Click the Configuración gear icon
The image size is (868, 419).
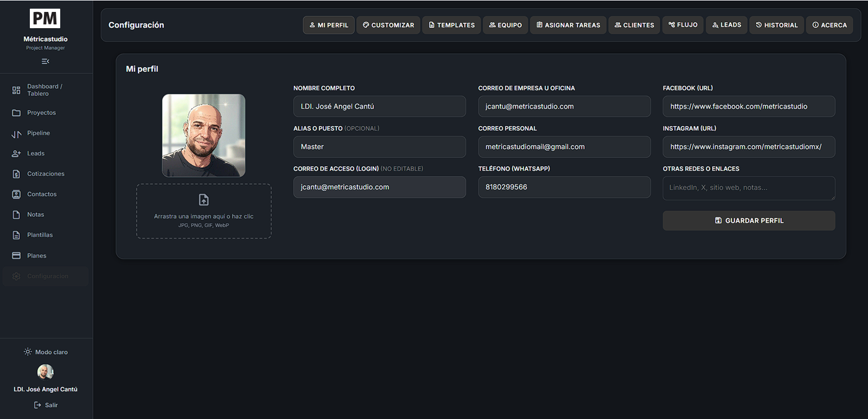(16, 276)
